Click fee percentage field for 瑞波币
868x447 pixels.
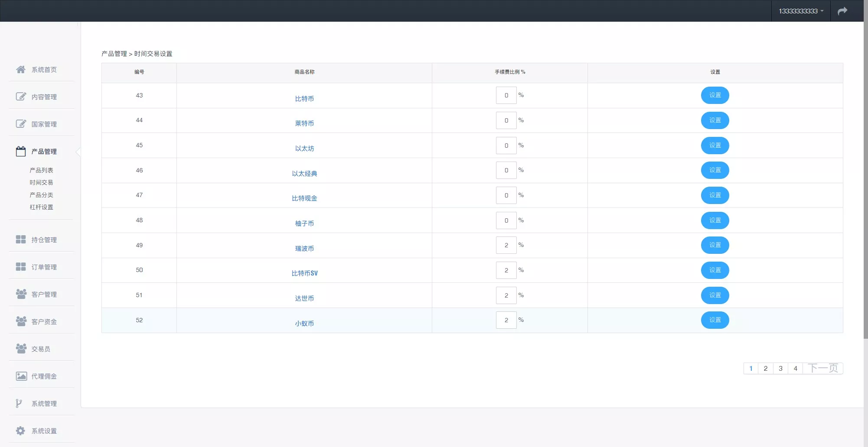point(506,245)
